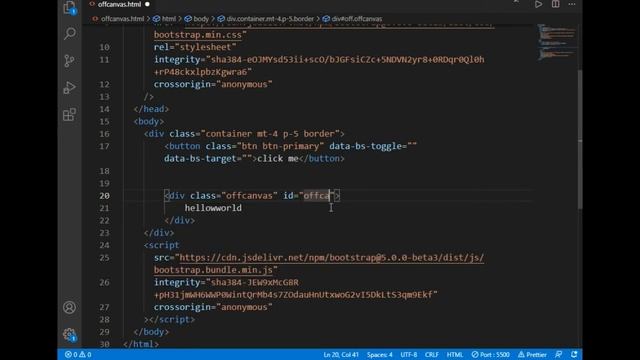Click the Prettier status item
The image size is (640, 360).
coord(532,354)
